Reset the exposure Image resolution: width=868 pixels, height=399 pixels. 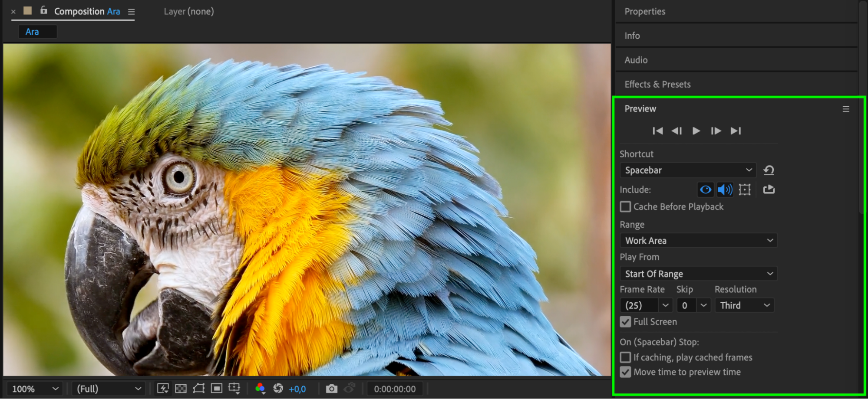[278, 389]
